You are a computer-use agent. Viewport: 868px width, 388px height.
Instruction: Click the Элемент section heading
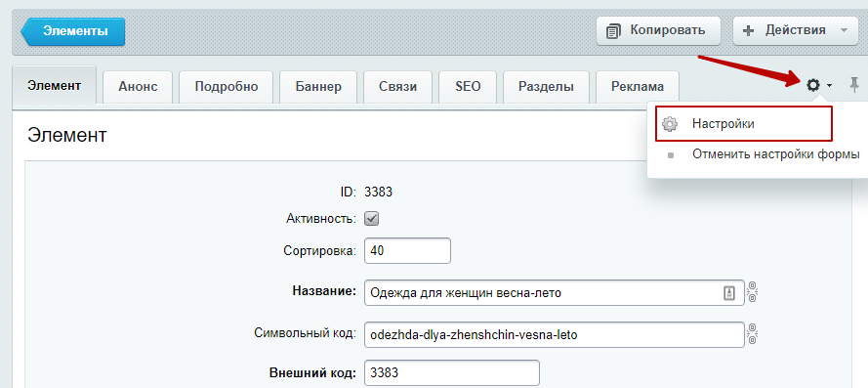click(66, 135)
